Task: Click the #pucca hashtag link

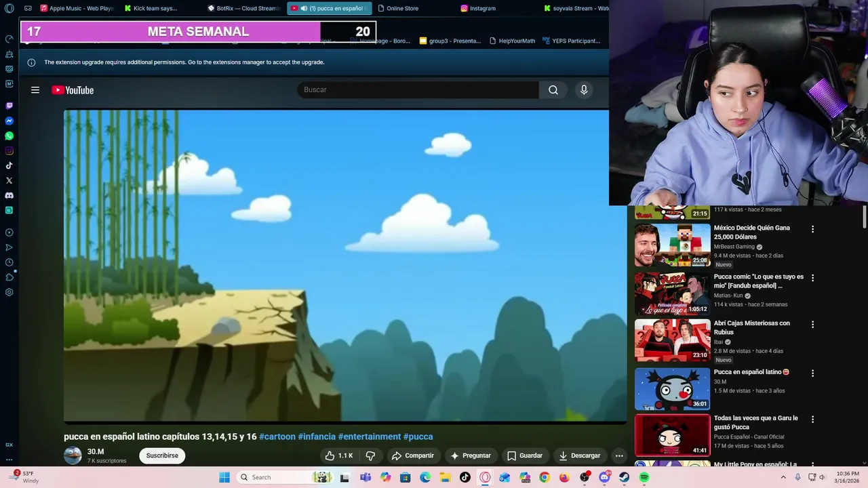Action: pyautogui.click(x=418, y=436)
